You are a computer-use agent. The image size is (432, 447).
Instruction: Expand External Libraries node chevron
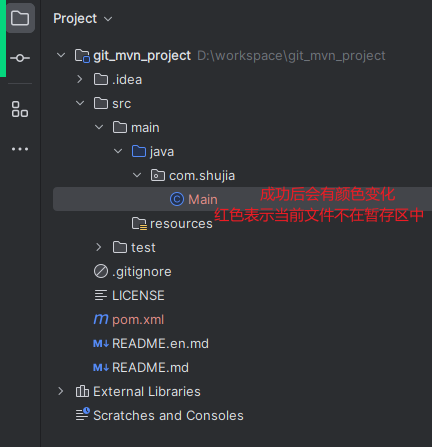click(61, 391)
